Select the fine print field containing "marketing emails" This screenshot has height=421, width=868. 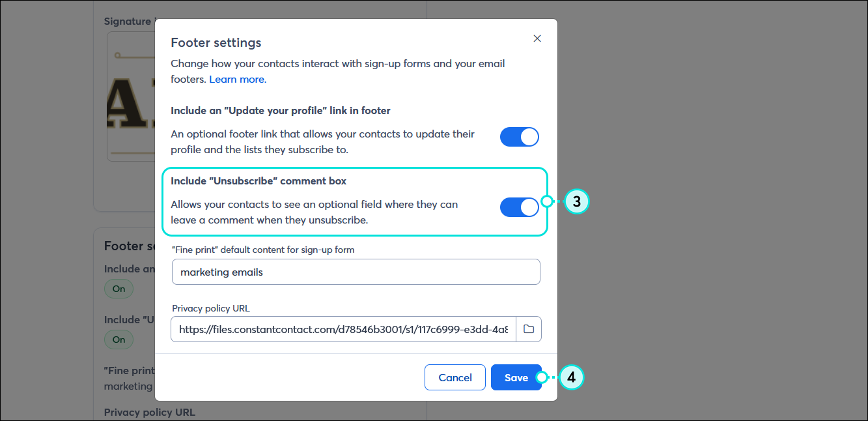pos(356,272)
